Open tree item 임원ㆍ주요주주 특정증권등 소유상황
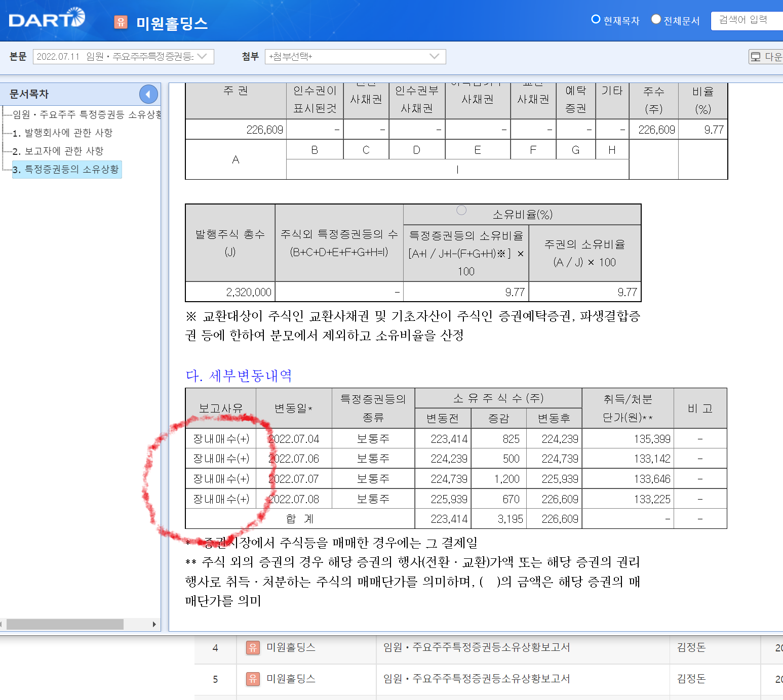 click(87, 114)
